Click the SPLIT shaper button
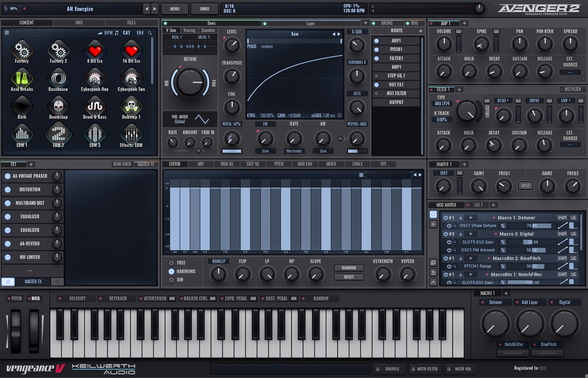588x378 pixels. point(526,186)
